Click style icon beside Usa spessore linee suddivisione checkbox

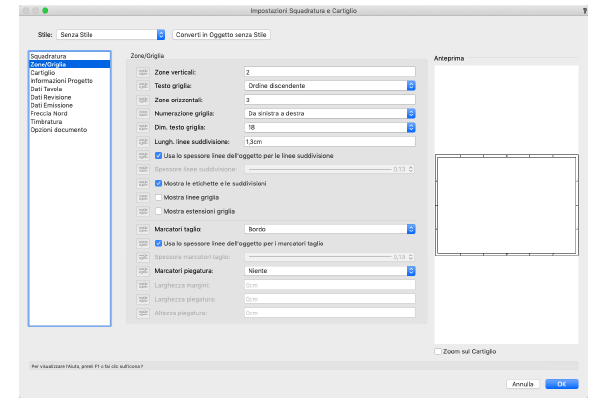[143, 156]
